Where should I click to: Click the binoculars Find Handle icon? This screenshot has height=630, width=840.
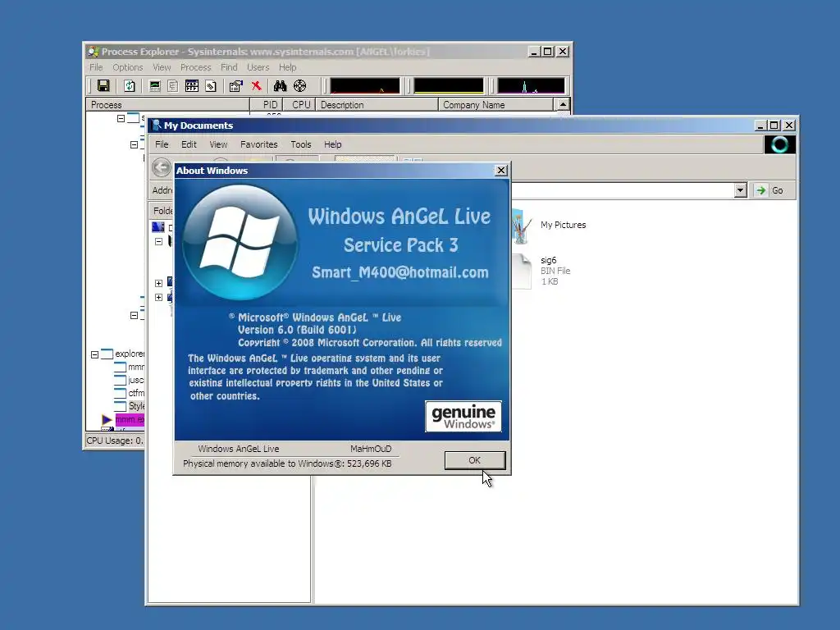click(280, 85)
